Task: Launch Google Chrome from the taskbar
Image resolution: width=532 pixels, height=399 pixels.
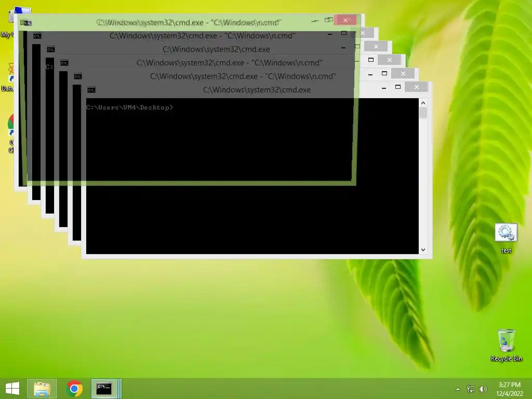Action: point(74,389)
